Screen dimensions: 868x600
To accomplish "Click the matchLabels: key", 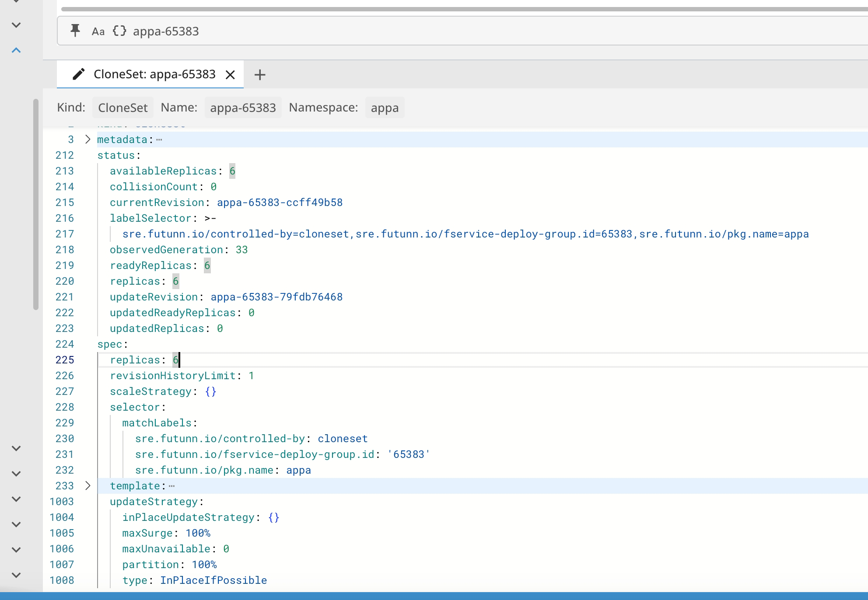I will [160, 423].
